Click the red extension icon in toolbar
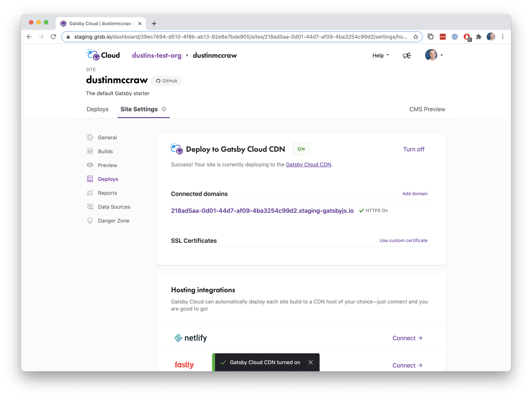This screenshot has width=532, height=399. click(x=442, y=37)
